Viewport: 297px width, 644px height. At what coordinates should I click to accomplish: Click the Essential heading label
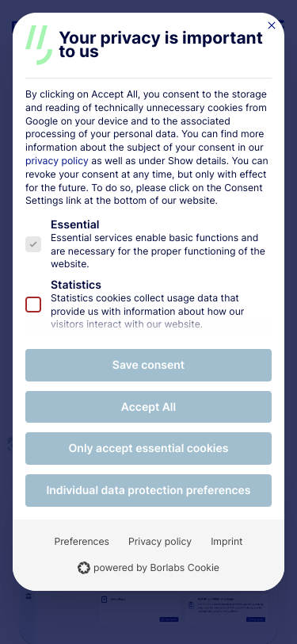tap(75, 224)
